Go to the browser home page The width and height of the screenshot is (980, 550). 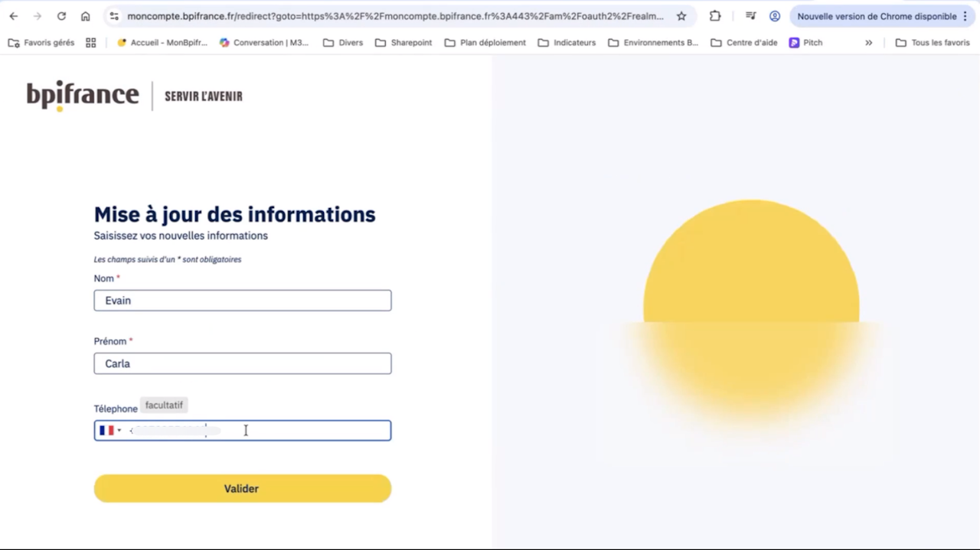coord(85,16)
